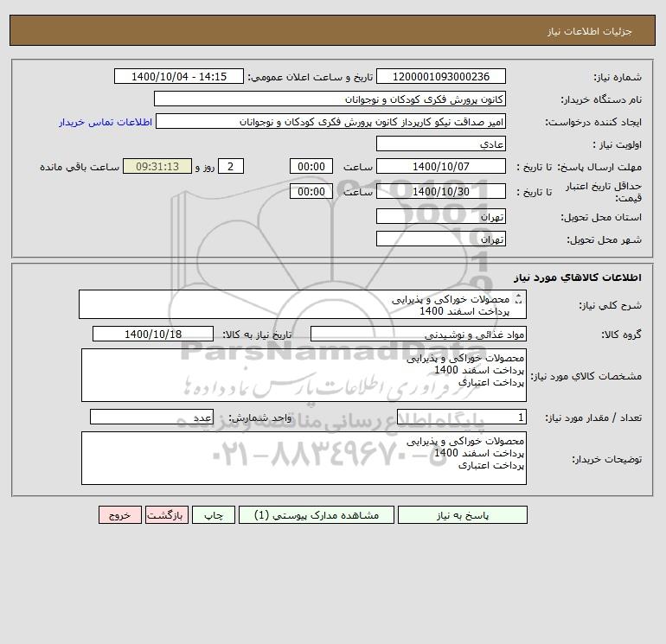This screenshot has width=666, height=644.
Task: Click the quantity field showing 1
Action: [462, 417]
